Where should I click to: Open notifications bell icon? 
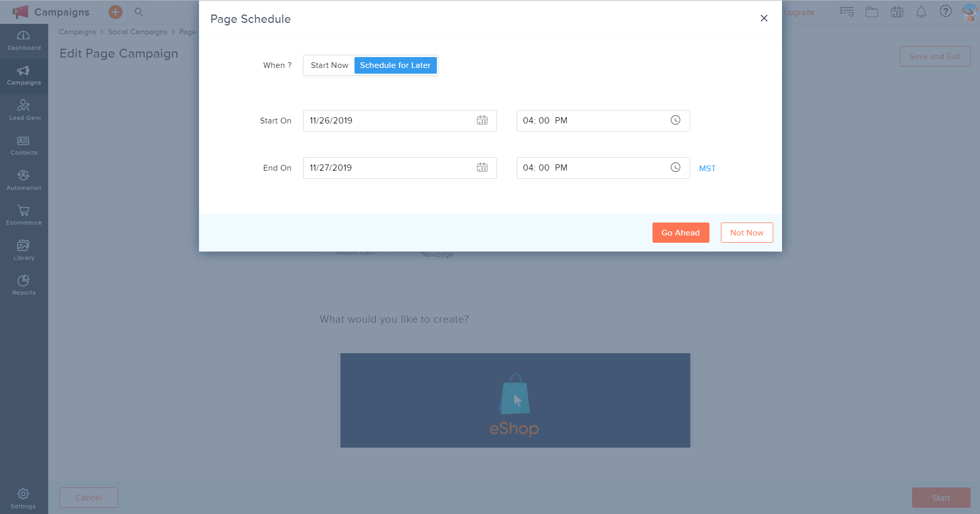click(921, 12)
